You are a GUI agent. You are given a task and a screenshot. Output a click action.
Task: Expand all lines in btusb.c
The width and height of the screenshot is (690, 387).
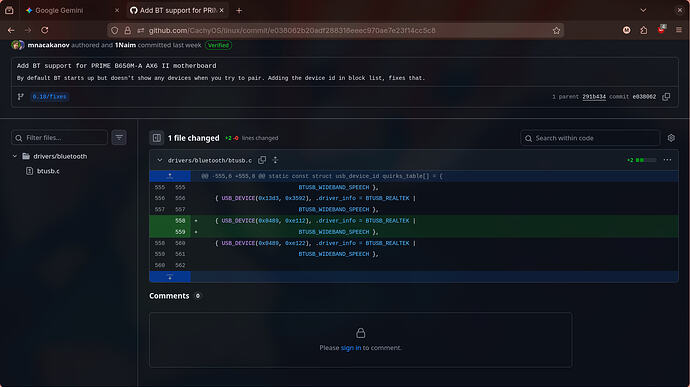click(275, 160)
